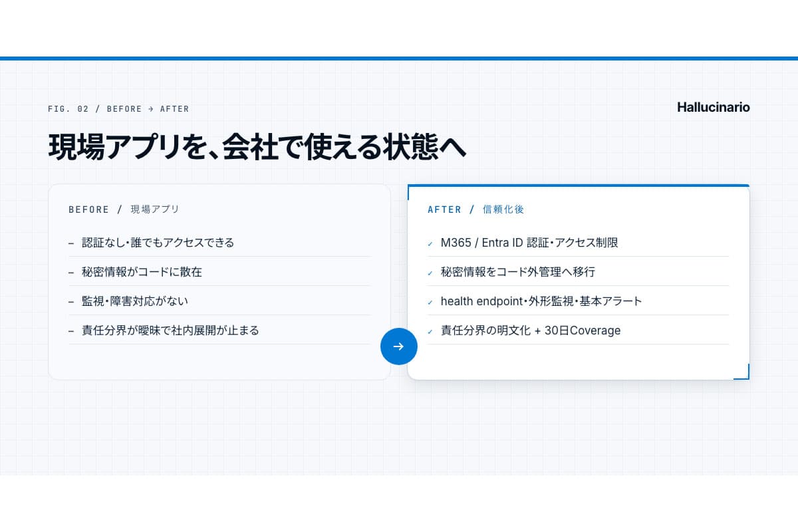Select the row 責任分界の明文化 + 30日Coverage
This screenshot has width=798, height=532.
point(579,331)
